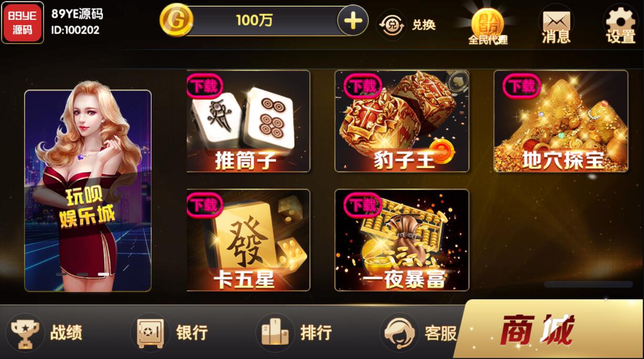Click the 兑换 exchange icon

tap(391, 25)
